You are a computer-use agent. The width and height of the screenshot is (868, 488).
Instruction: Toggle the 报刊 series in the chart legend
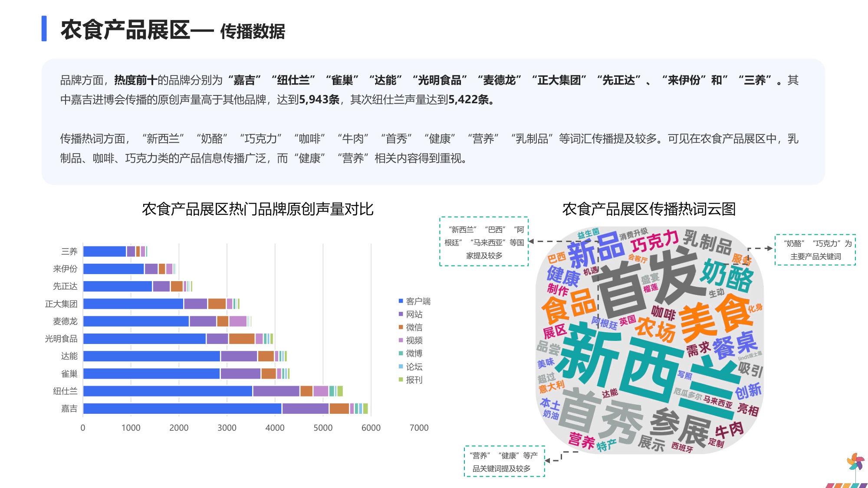tap(400, 380)
